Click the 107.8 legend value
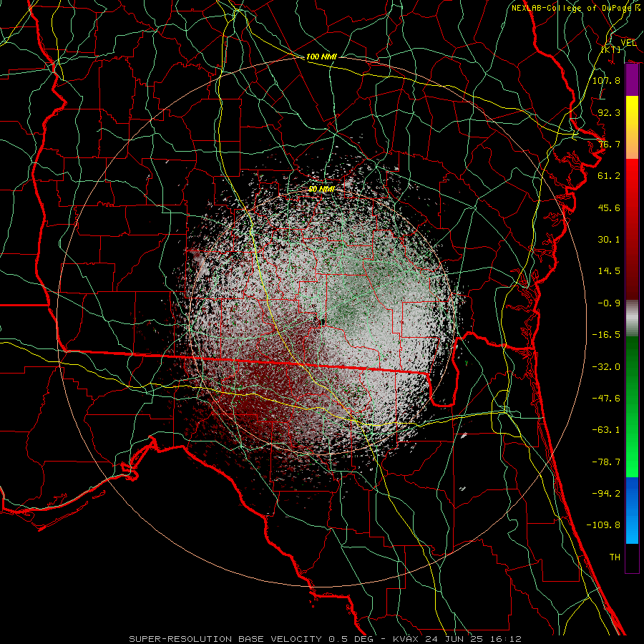 tap(606, 80)
